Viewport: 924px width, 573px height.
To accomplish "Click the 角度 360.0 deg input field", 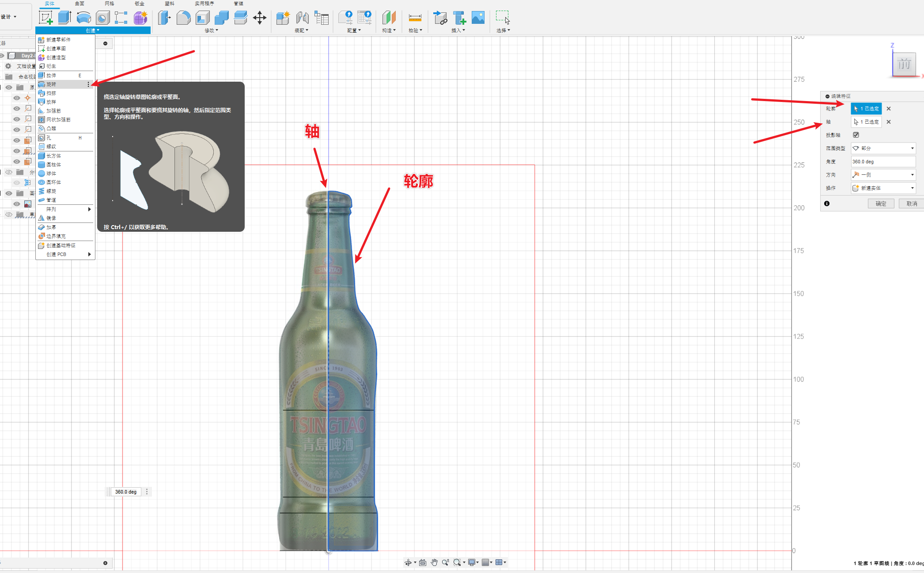I will 882,162.
